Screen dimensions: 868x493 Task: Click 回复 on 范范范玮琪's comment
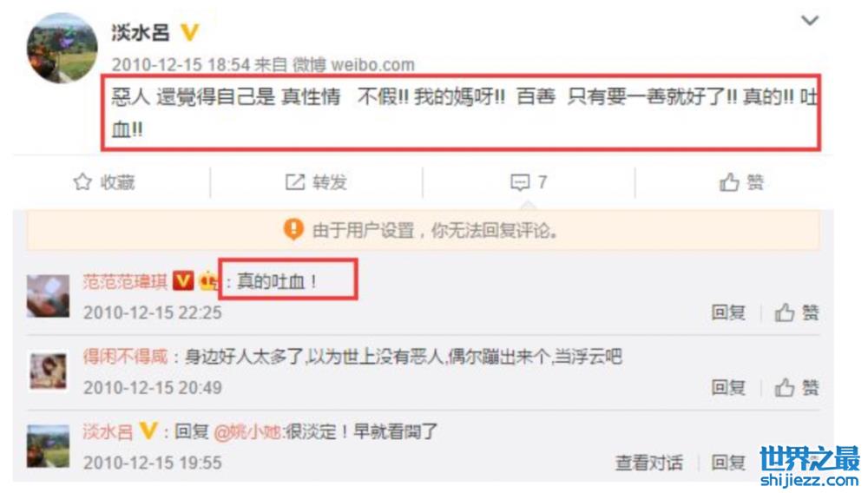[727, 312]
